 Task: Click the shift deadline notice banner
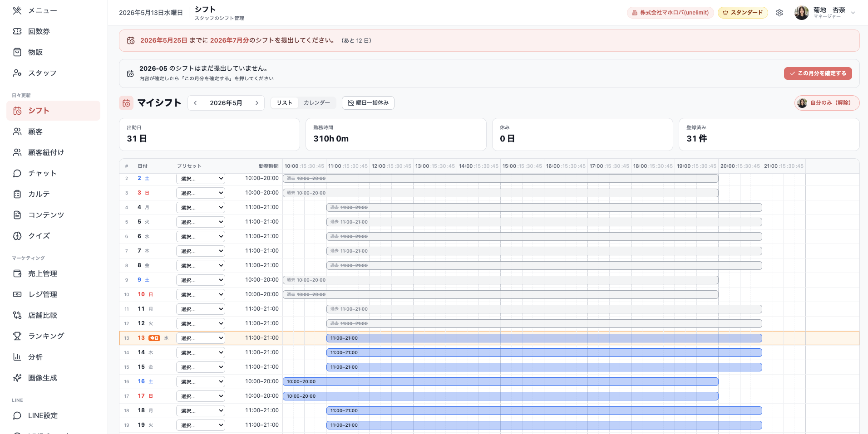click(x=489, y=41)
